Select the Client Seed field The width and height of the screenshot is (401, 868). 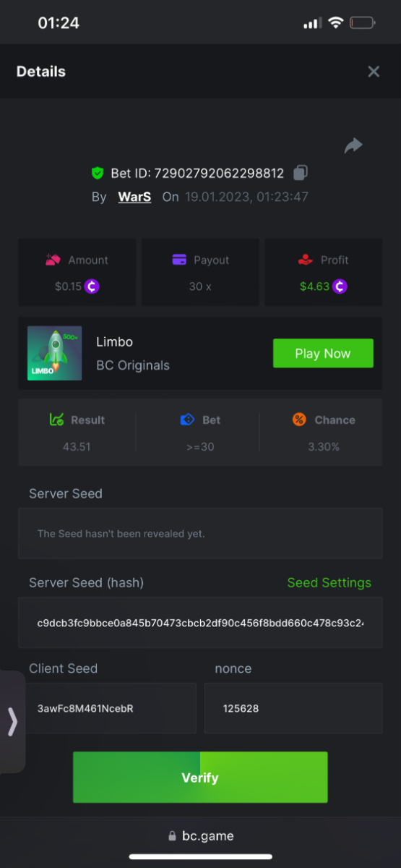click(x=107, y=708)
